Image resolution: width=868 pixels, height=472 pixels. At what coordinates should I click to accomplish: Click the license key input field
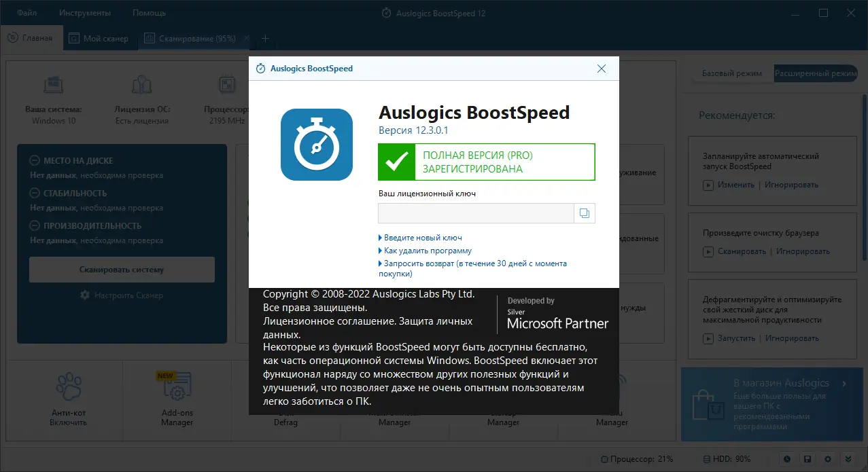(x=476, y=213)
